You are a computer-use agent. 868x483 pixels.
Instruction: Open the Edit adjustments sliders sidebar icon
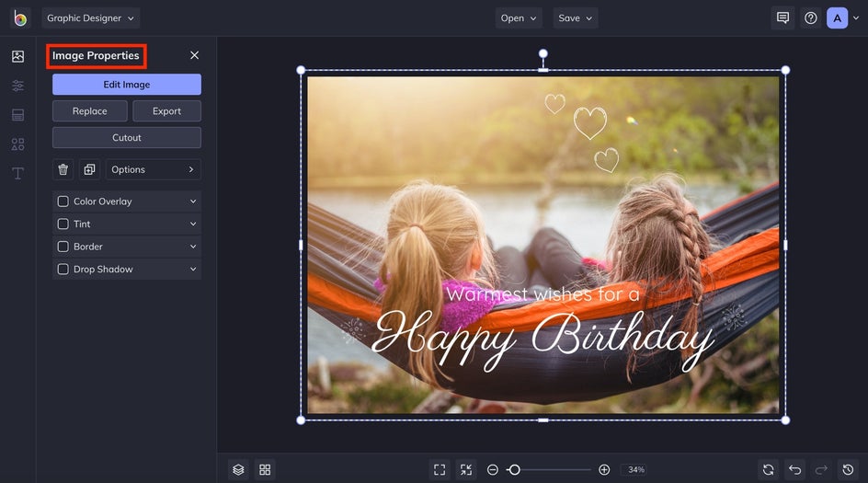coord(17,86)
